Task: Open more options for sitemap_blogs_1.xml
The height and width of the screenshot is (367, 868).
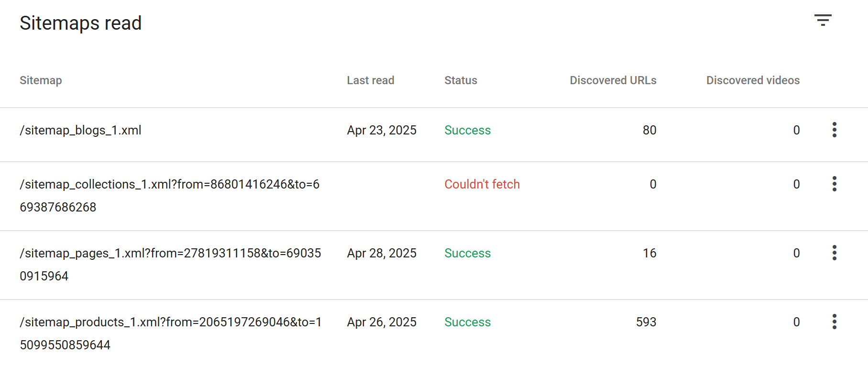Action: [834, 130]
